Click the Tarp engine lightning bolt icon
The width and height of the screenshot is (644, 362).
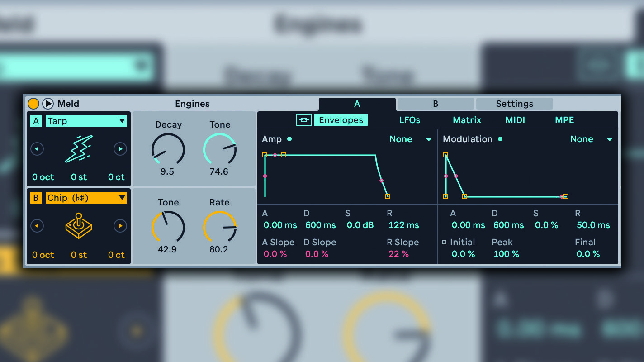click(78, 149)
